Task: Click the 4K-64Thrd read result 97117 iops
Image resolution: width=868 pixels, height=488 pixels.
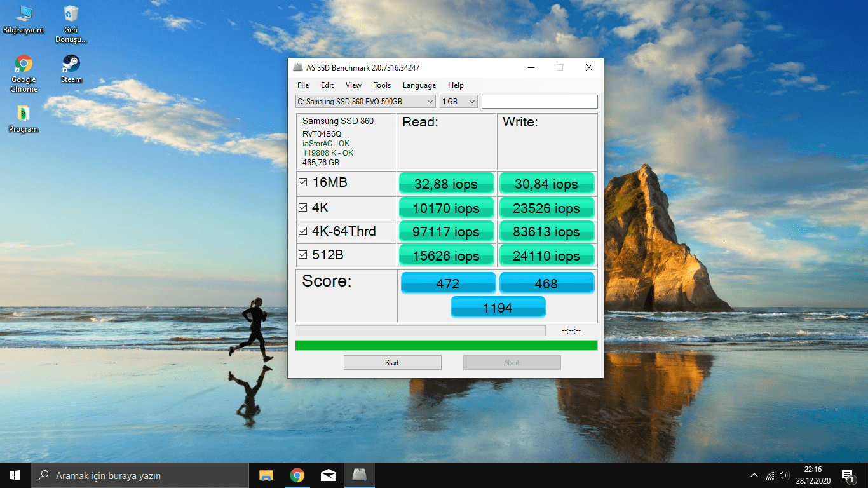Action: click(447, 231)
